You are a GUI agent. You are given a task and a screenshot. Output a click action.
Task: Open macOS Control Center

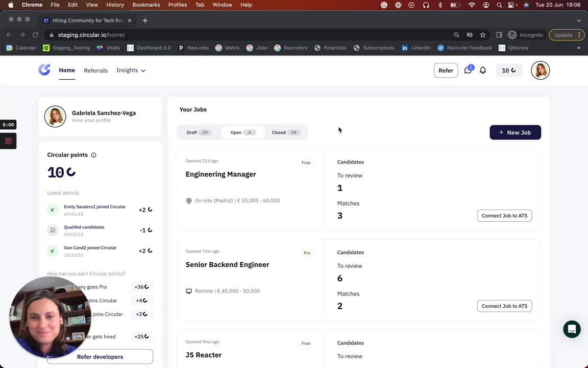point(512,5)
